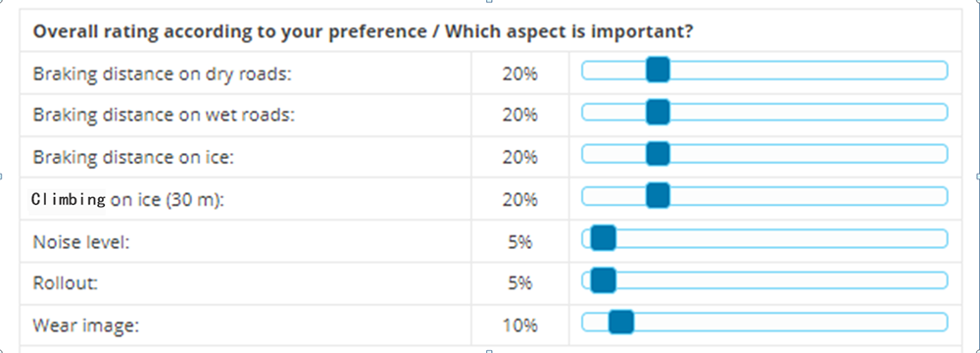
Task: Select the Wear image slider handle
Action: tap(621, 323)
